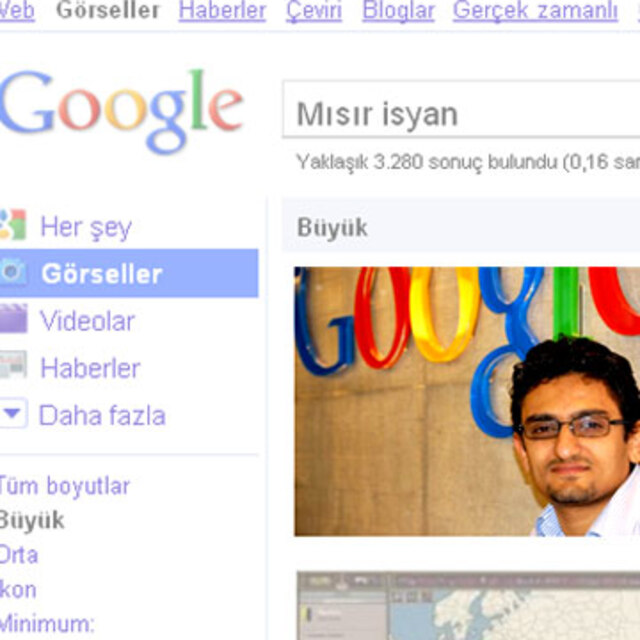Click the Minimum: size filter
Screen dimensions: 640x640
point(47,624)
